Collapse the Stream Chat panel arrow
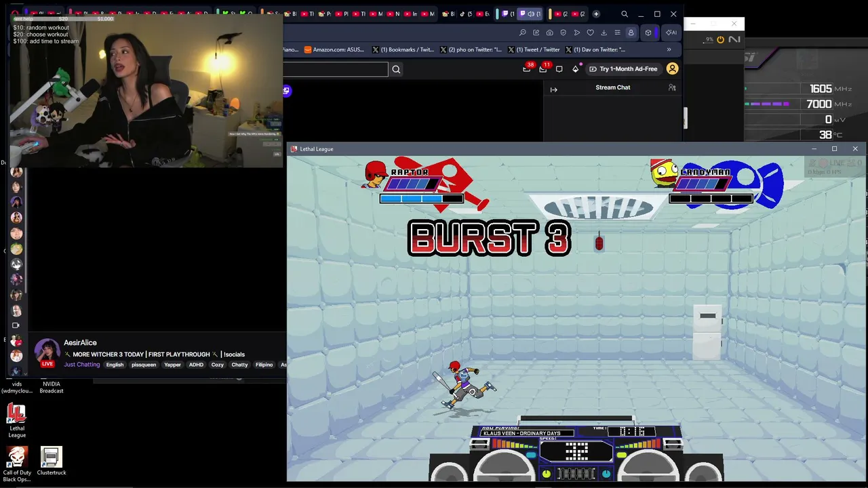Viewport: 868px width, 488px height. pos(553,89)
